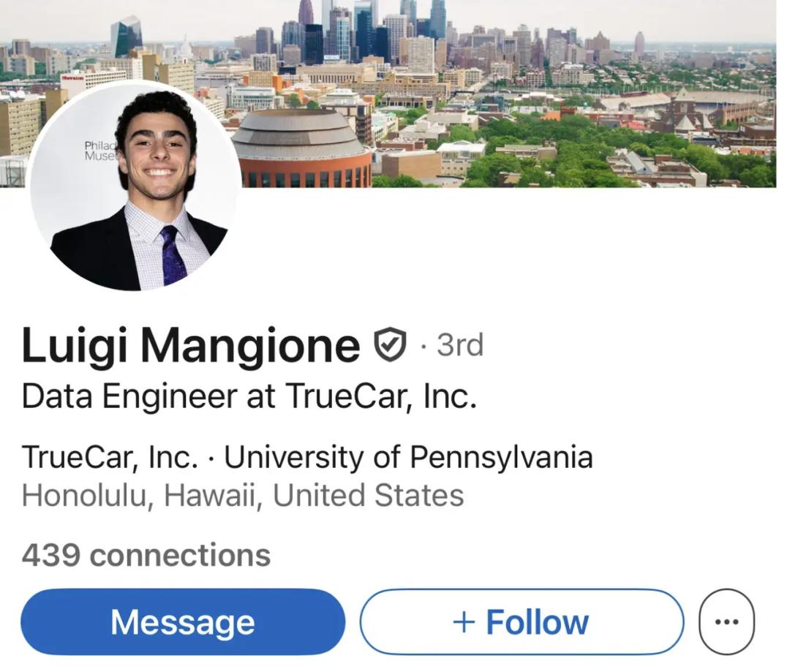Viewport: 790px width, 672px height.
Task: Click the Honolulu, Hawaii location text
Action: click(242, 495)
